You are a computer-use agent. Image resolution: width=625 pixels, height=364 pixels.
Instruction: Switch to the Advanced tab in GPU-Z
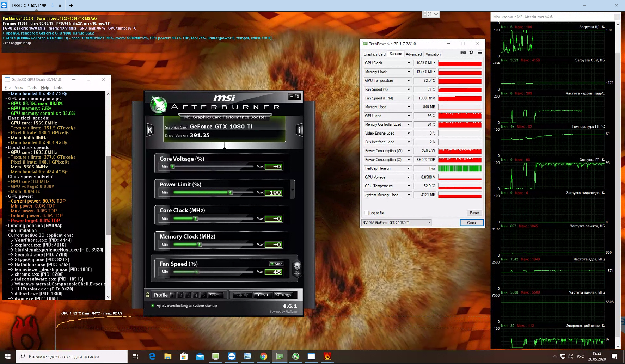[413, 54]
